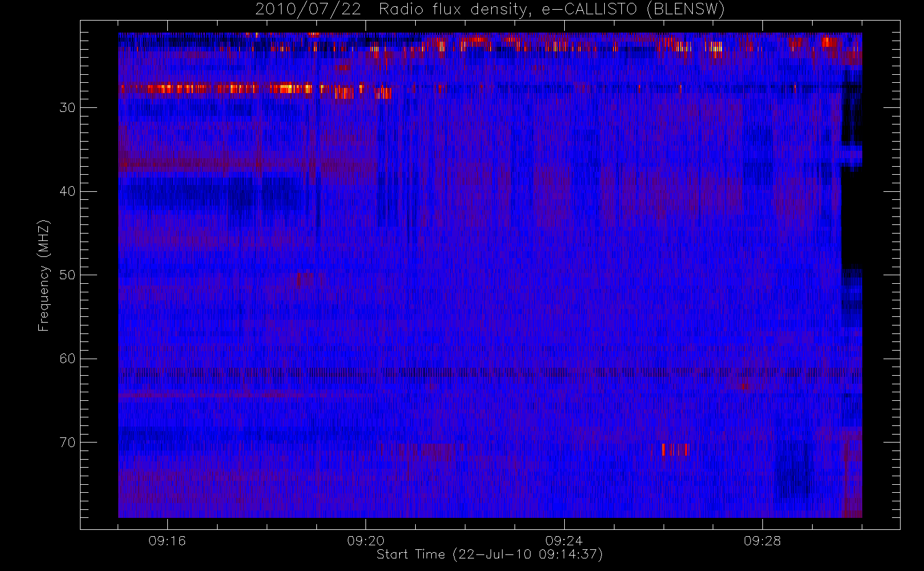Click the 'Frequency (MHZ)' axis label
924x571 pixels.
point(43,275)
